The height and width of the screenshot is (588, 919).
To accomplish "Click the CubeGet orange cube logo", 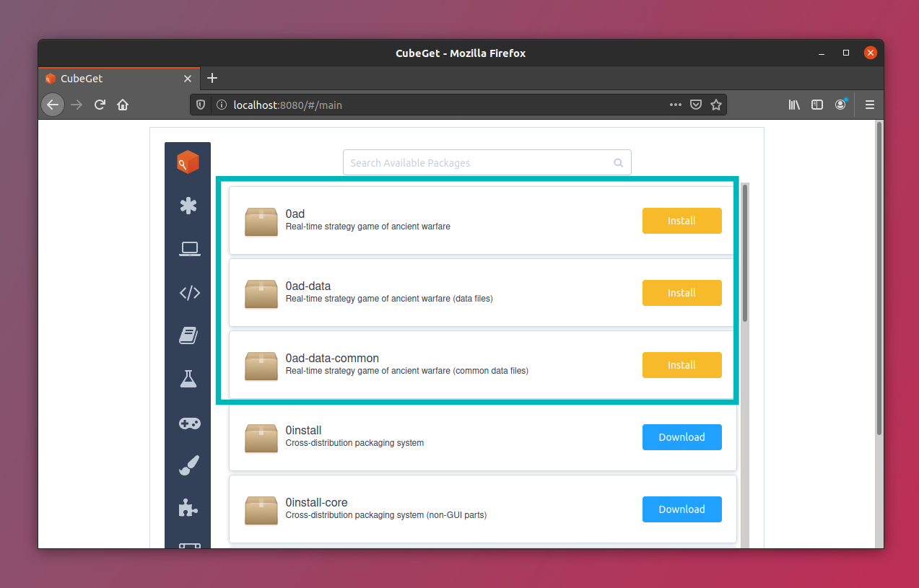I will 188,162.
